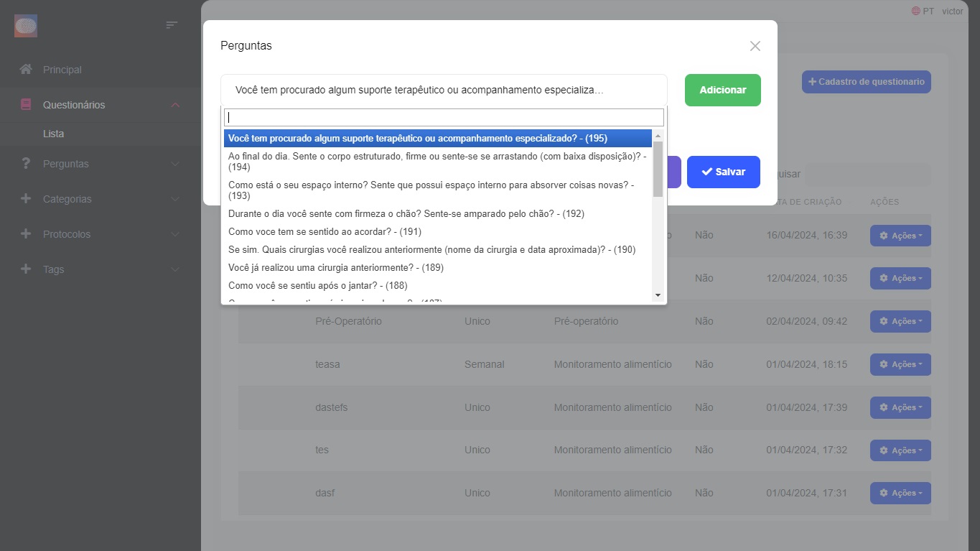The image size is (980, 551).
Task: Click the globe language icon
Action: tap(915, 11)
